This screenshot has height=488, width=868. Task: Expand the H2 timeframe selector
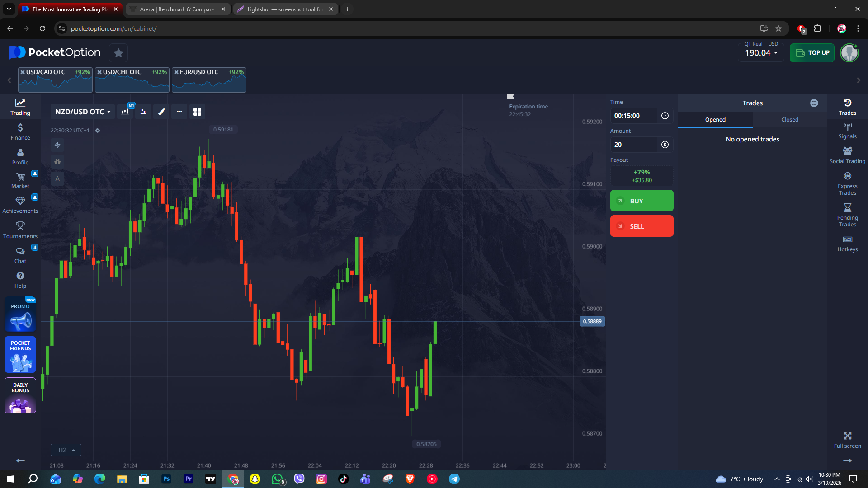coord(66,450)
